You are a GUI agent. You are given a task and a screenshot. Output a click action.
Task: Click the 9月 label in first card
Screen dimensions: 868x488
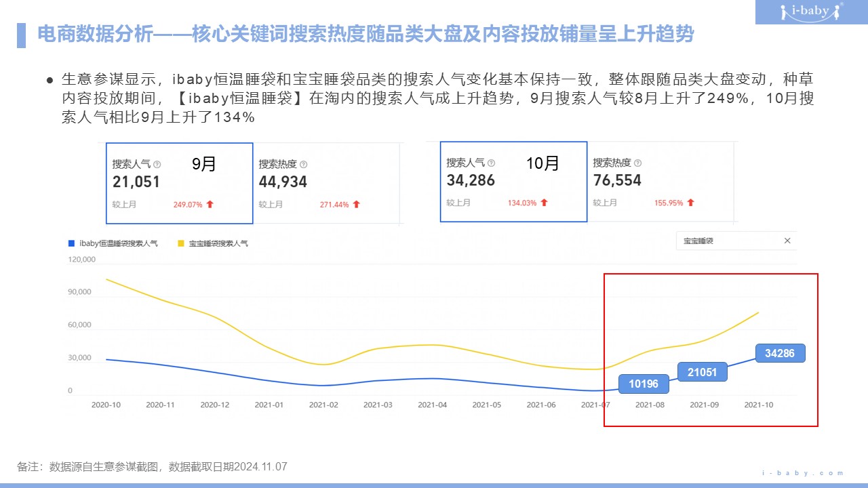203,163
